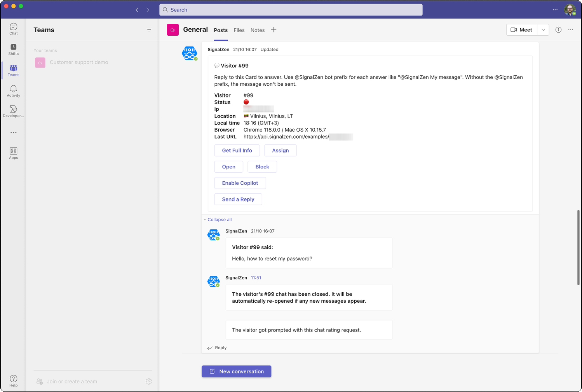Open the Activity bell feed
Screen dimensions: 582x392
[14, 91]
